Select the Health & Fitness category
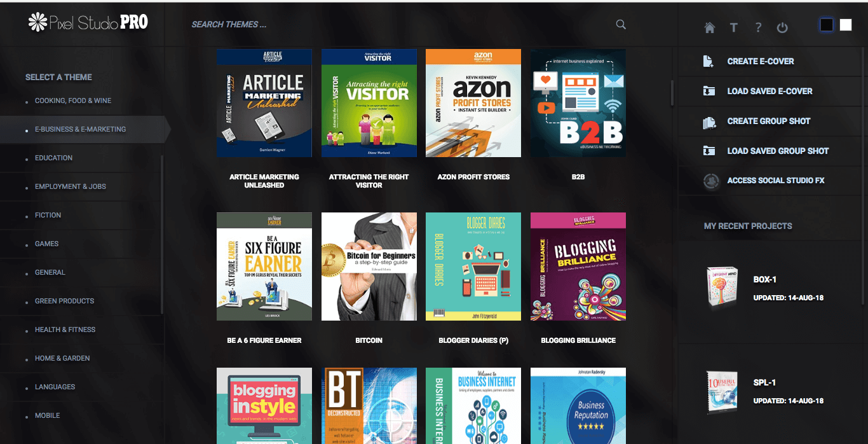 [65, 330]
